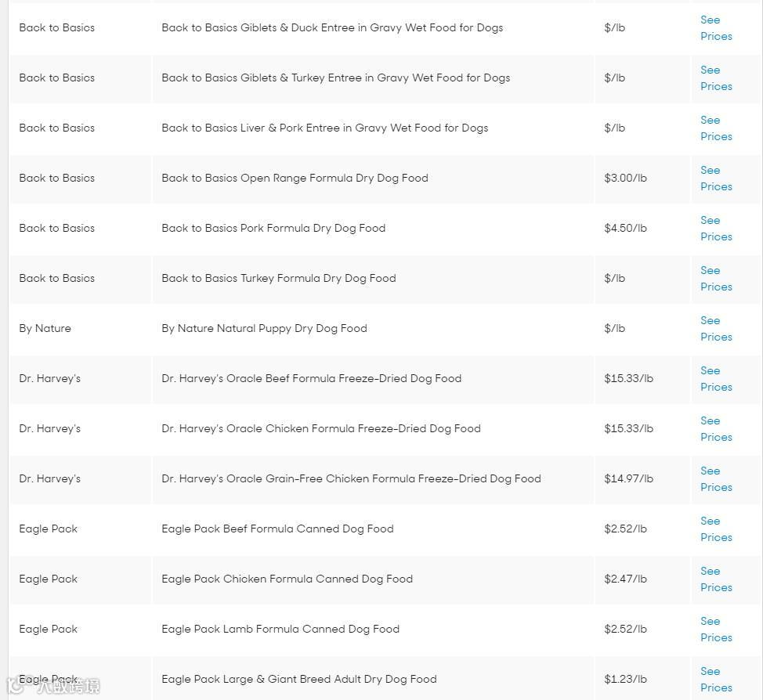Open See Prices for Oracle Chicken Formula Freeze-Dried
Image resolution: width=763 pixels, height=700 pixels.
(x=716, y=428)
